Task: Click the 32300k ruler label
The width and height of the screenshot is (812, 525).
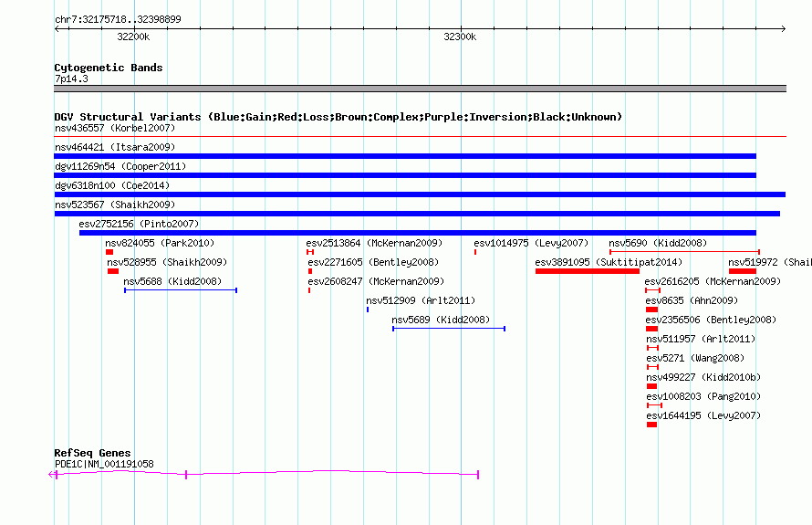Action: [460, 37]
